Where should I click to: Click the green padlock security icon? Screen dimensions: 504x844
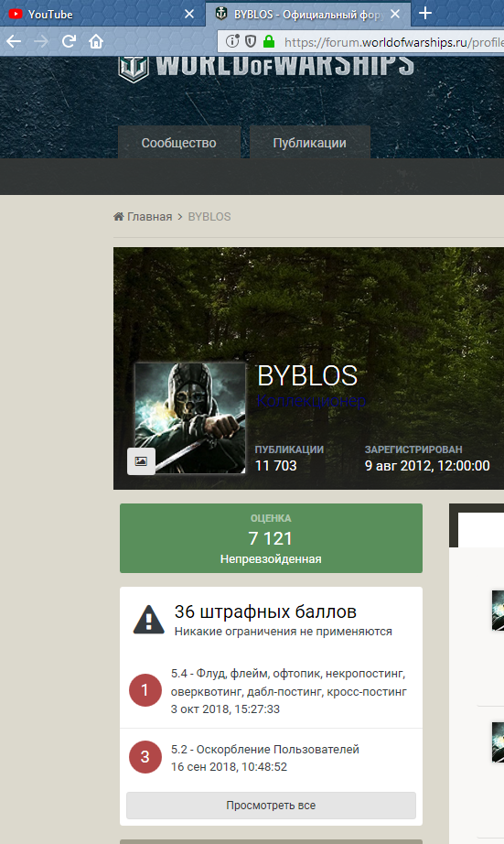(269, 41)
